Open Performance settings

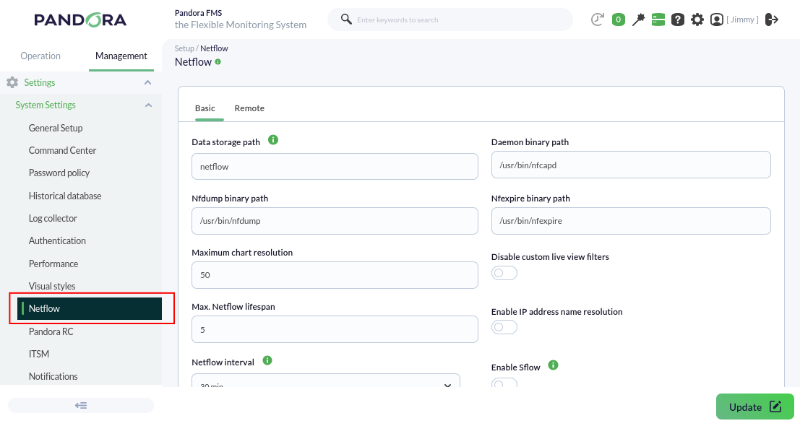[53, 264]
